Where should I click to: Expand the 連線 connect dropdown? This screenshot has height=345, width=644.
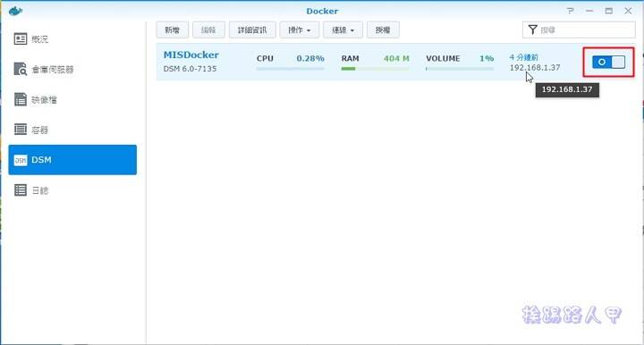tap(343, 30)
